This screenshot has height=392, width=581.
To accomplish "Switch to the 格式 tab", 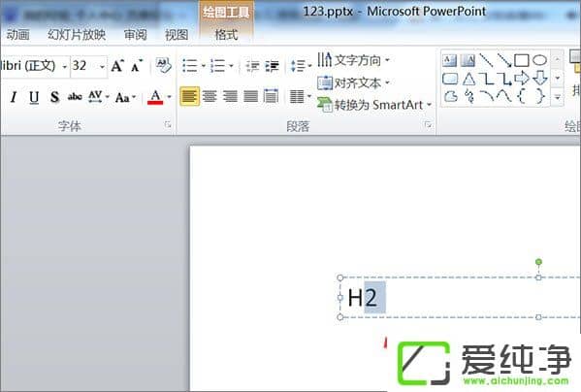I will 226,35.
